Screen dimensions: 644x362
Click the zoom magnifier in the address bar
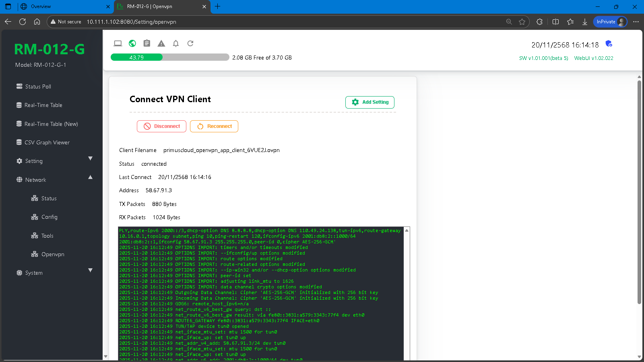click(x=509, y=22)
